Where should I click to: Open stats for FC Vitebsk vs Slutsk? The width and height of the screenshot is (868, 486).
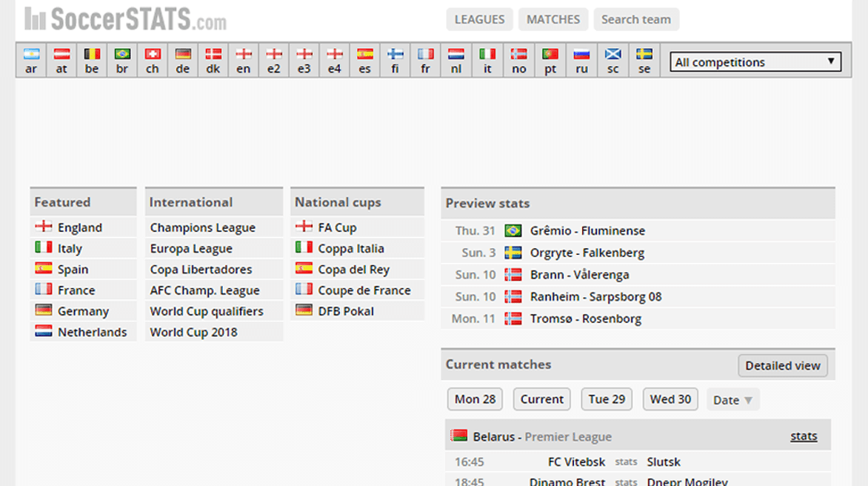(x=626, y=462)
